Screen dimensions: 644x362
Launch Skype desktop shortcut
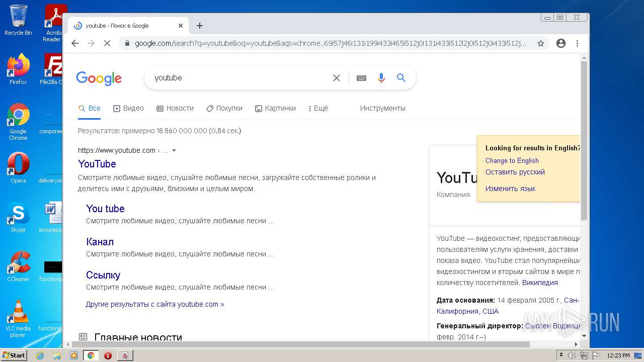coord(18,217)
